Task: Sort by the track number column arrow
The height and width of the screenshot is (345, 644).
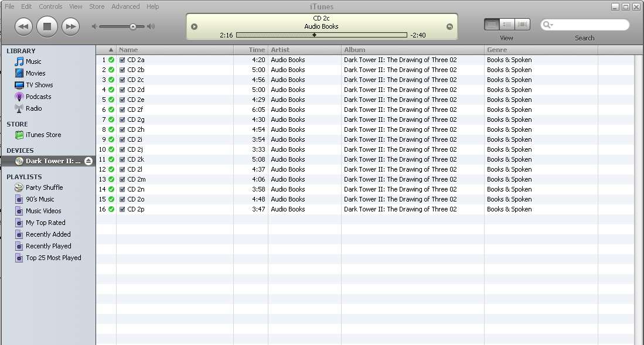Action: pyautogui.click(x=111, y=50)
